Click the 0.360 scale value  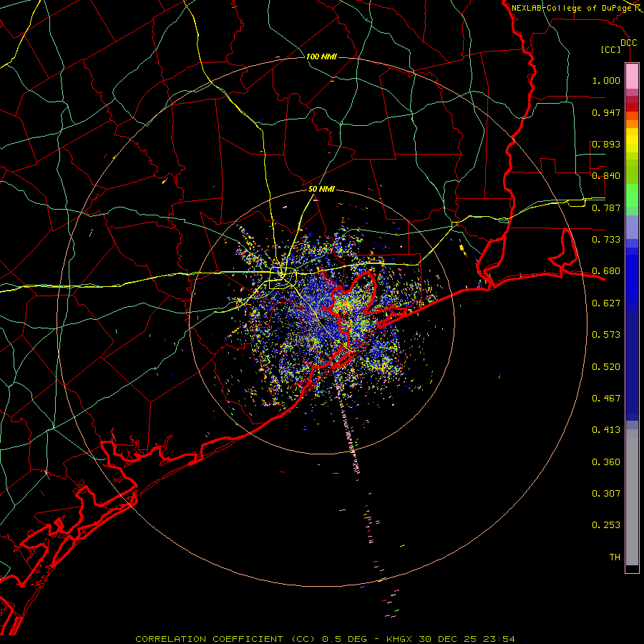606,462
